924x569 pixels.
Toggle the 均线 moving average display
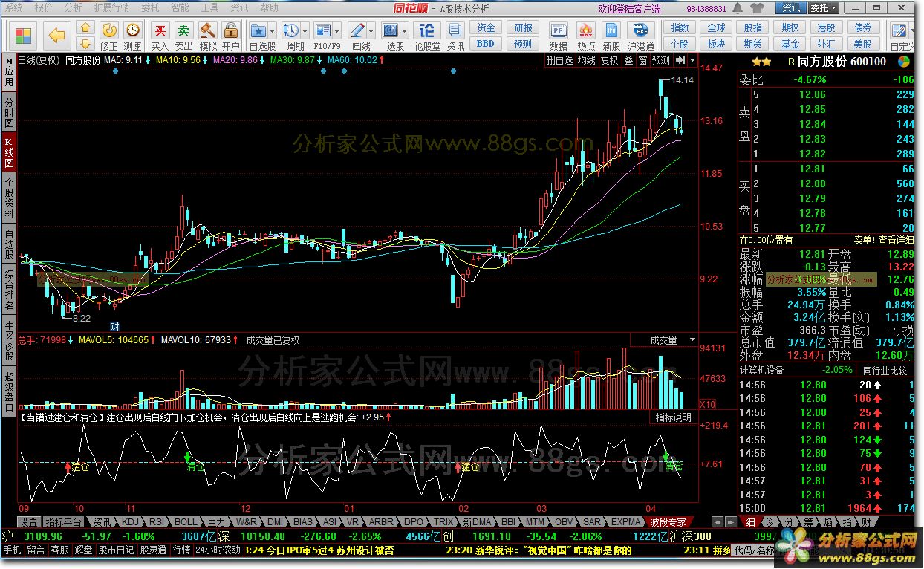coord(588,61)
